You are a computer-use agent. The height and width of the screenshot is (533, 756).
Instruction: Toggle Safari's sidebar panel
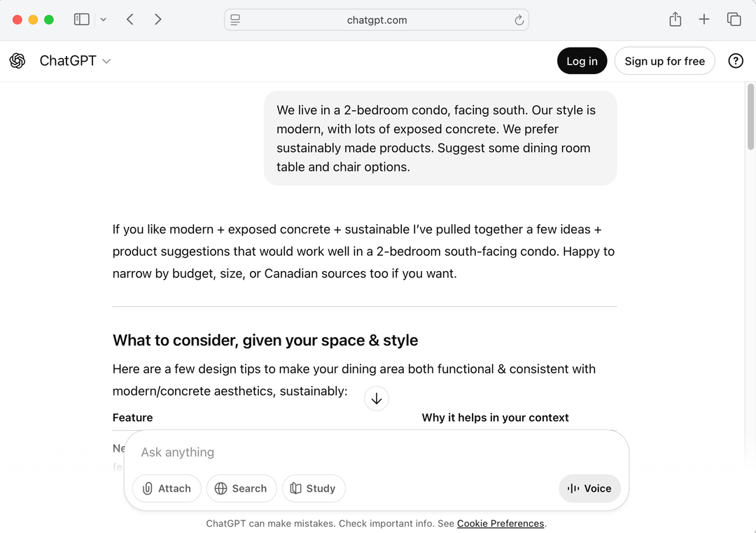tap(81, 20)
